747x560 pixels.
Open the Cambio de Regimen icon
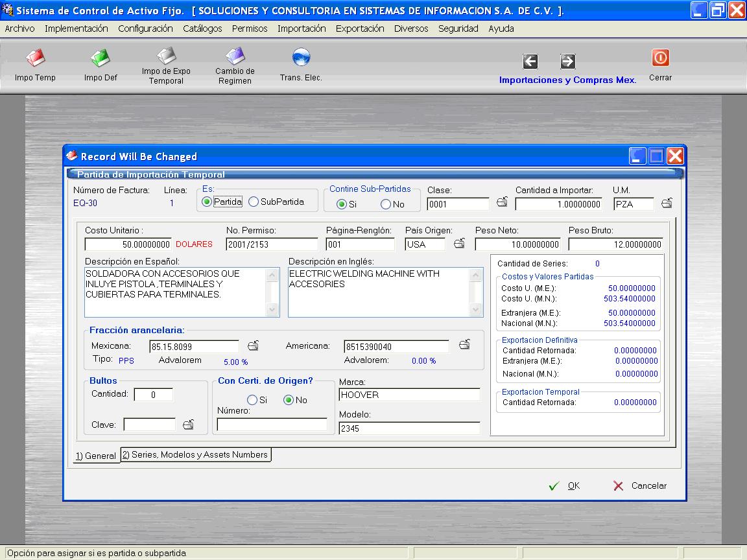(235, 56)
